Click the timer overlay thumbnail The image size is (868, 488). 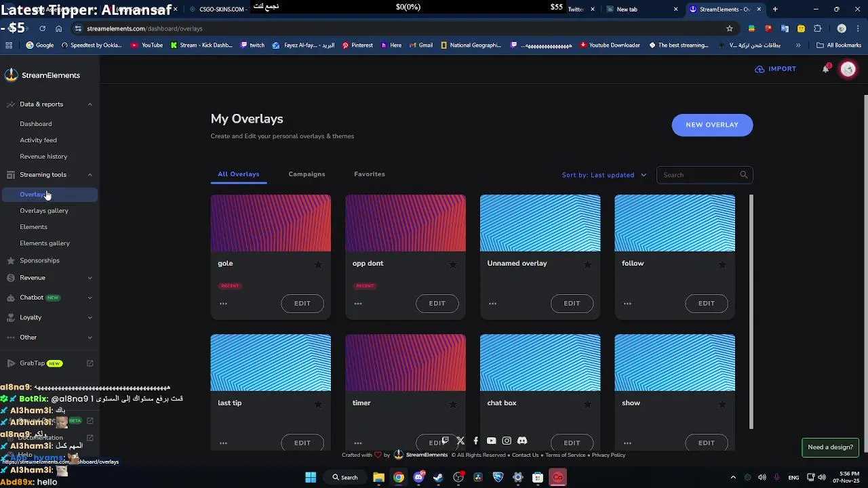pos(406,363)
